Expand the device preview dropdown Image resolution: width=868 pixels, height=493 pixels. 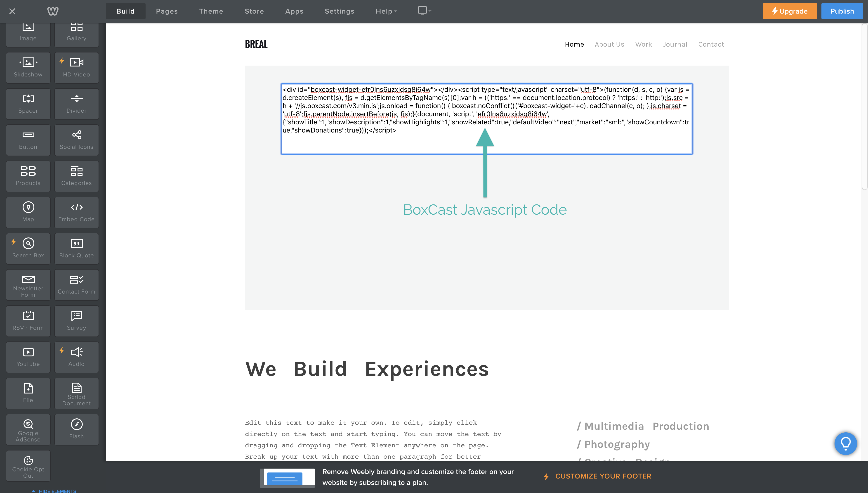[424, 11]
